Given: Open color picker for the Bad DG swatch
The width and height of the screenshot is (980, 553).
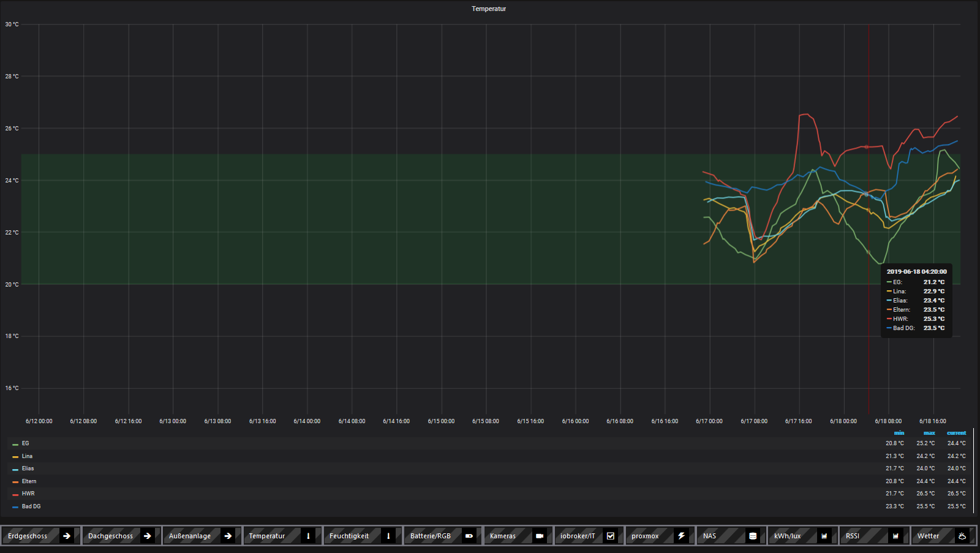Looking at the screenshot, I should pyautogui.click(x=15, y=507).
